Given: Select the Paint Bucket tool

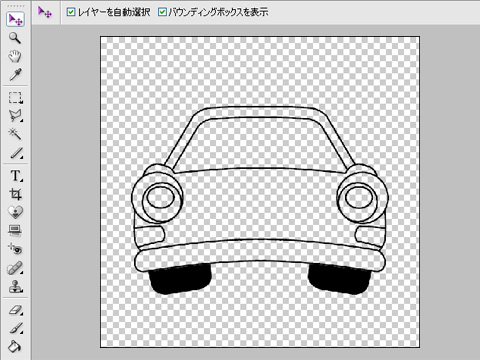Looking at the screenshot, I should 15,346.
